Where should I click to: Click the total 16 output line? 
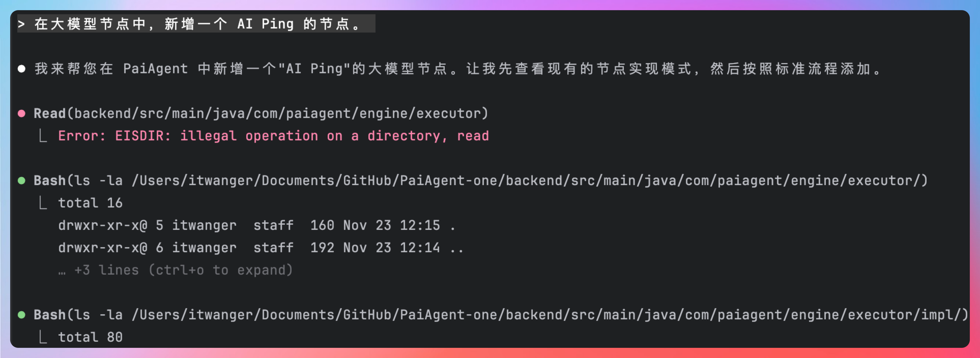[90, 203]
